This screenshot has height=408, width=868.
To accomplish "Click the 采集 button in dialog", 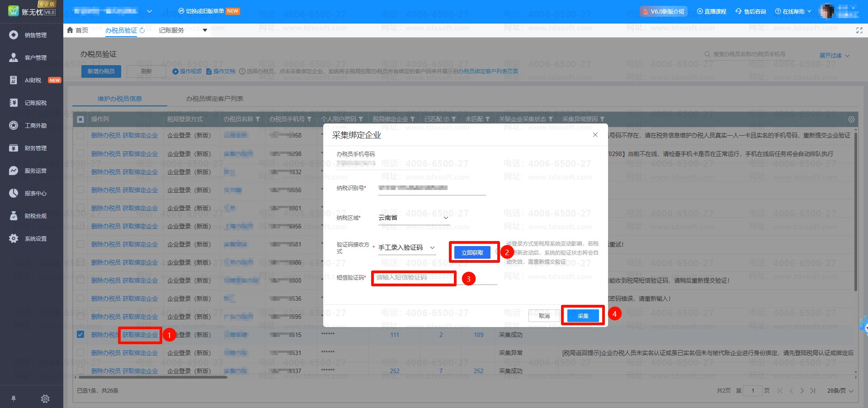I will tap(583, 316).
